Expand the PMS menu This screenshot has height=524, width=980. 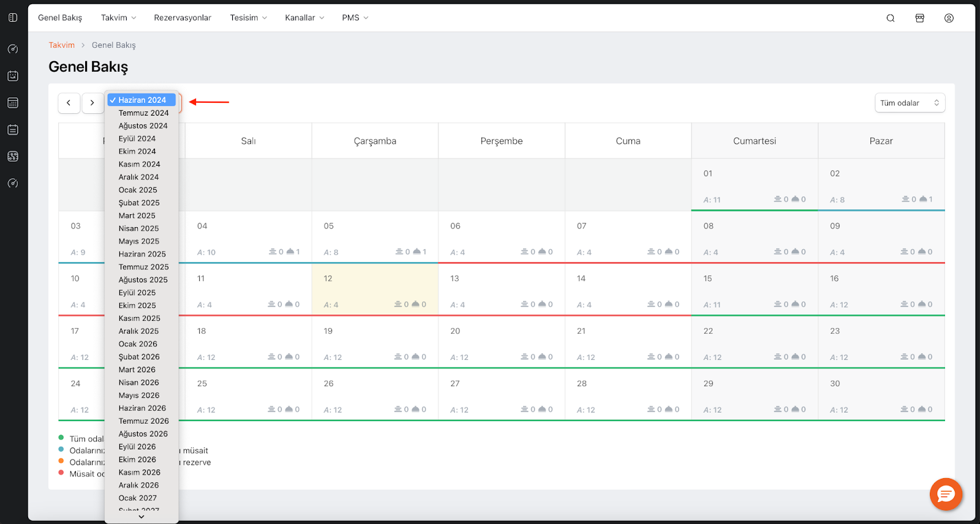355,18
